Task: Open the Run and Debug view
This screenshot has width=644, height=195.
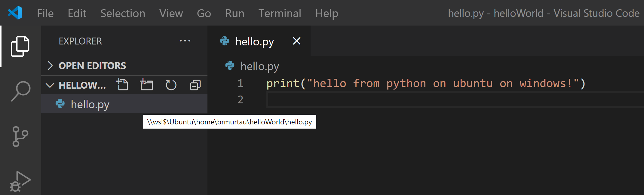Action: (x=20, y=181)
